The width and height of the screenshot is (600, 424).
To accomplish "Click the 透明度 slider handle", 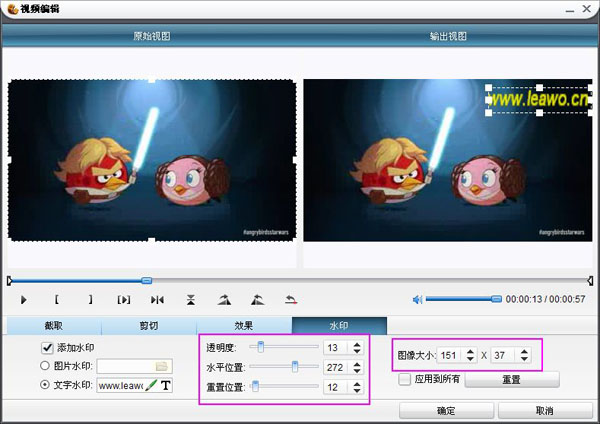I will [x=261, y=347].
